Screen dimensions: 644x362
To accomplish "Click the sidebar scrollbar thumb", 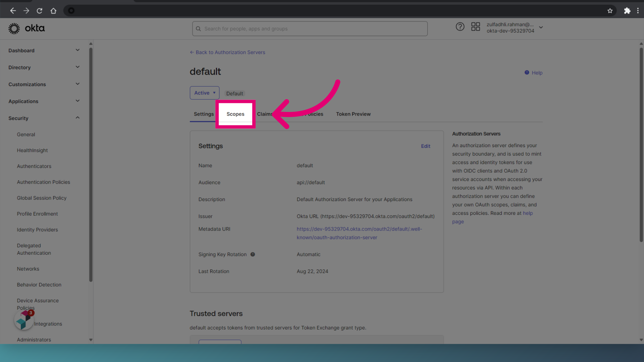I will (91, 164).
